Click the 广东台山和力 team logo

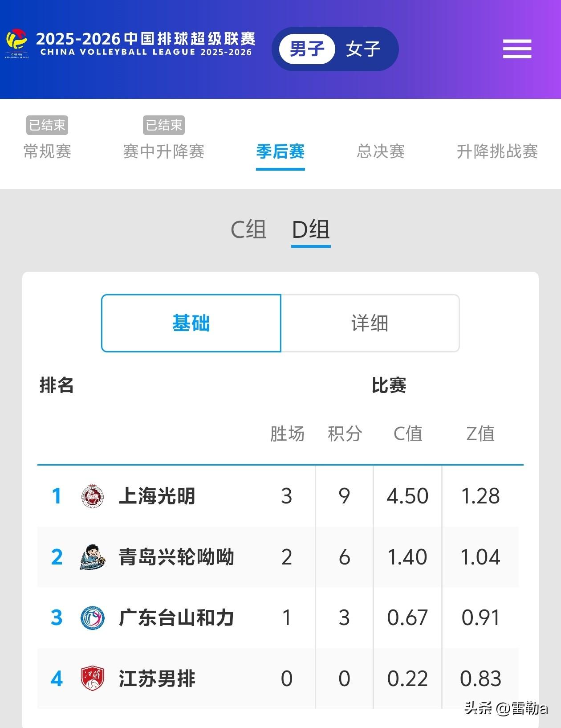point(93,618)
